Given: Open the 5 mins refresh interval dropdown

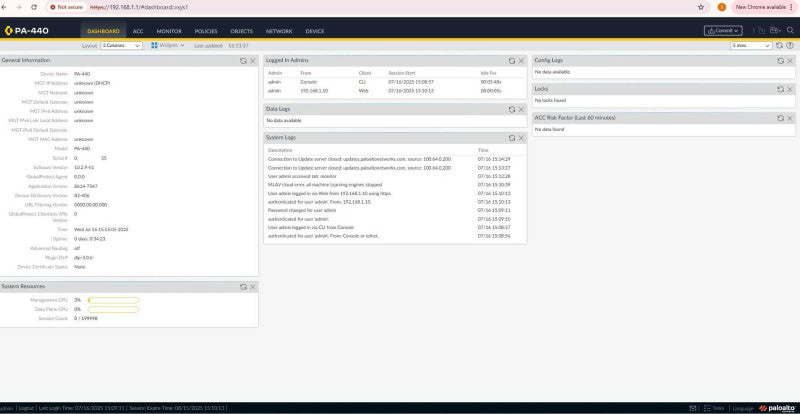Looking at the screenshot, I should point(751,45).
